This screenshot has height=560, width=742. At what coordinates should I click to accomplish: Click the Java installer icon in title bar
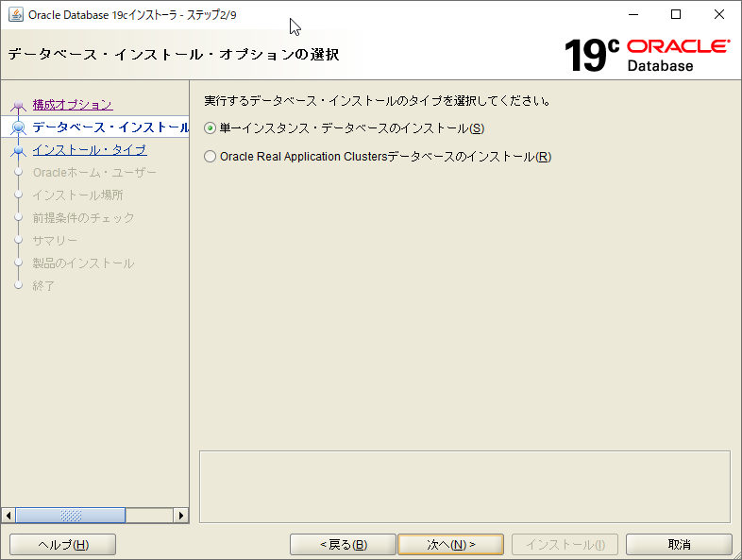16,15
